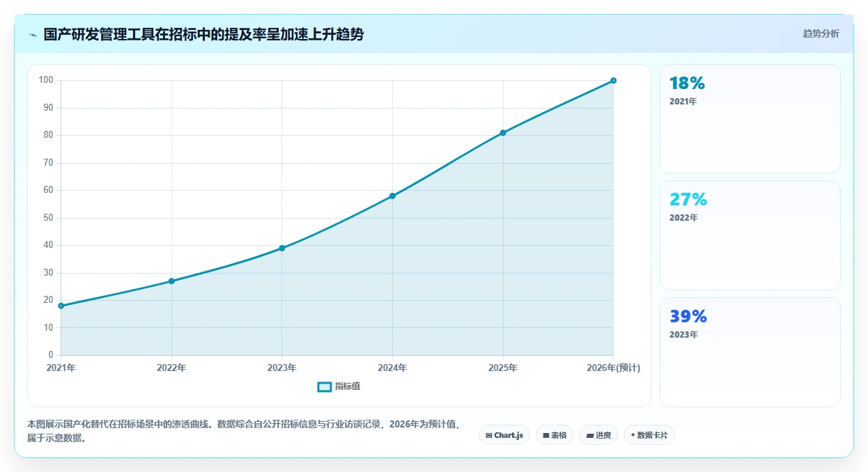Click the 2023年 data point on the line
This screenshot has width=868, height=472.
(x=282, y=248)
